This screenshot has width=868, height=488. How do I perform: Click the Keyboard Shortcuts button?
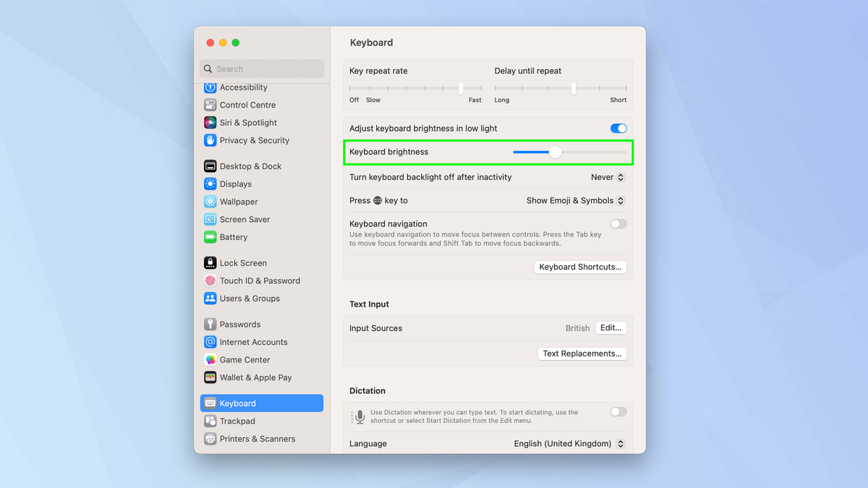(x=580, y=267)
